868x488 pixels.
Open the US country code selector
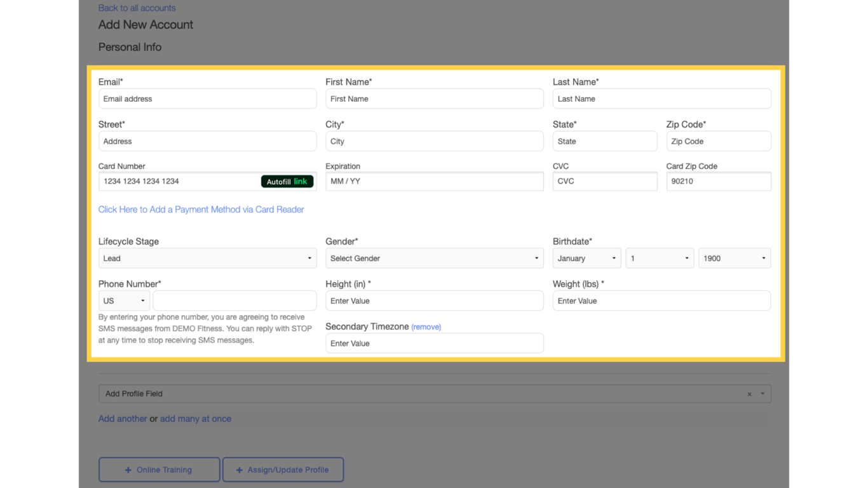[123, 300]
